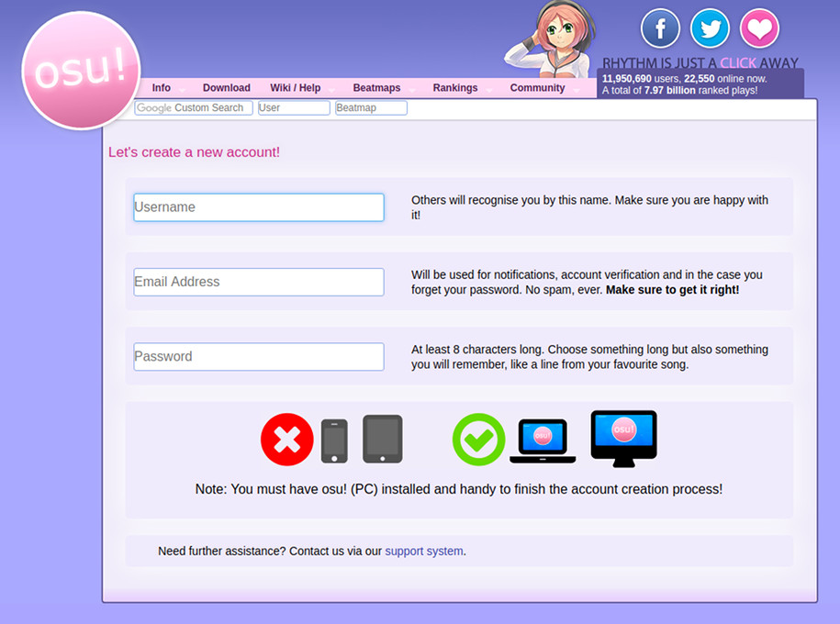Click into the Username field

coord(259,207)
